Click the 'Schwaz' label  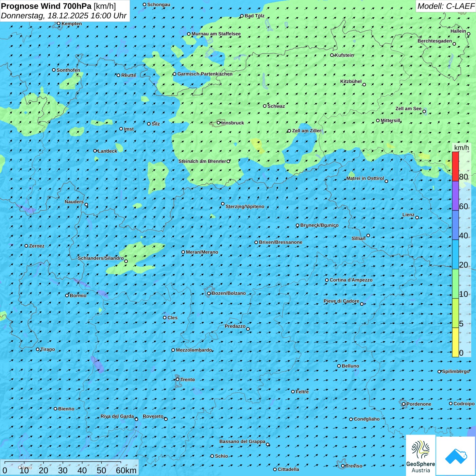tap(276, 106)
